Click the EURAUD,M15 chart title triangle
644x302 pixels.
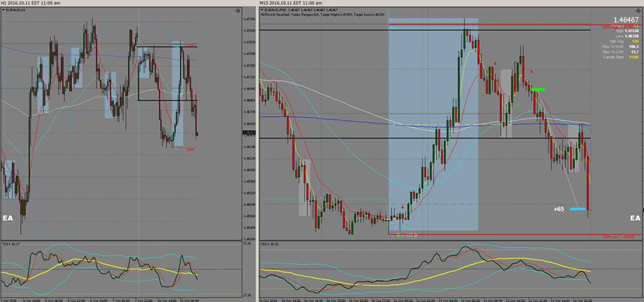click(x=262, y=10)
